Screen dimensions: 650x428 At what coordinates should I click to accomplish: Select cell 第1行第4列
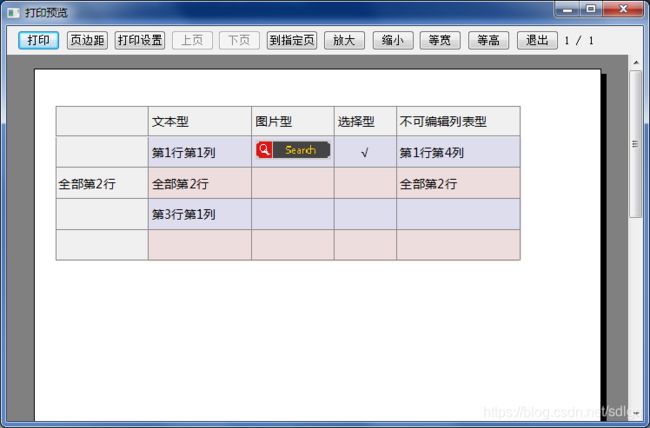[458, 152]
